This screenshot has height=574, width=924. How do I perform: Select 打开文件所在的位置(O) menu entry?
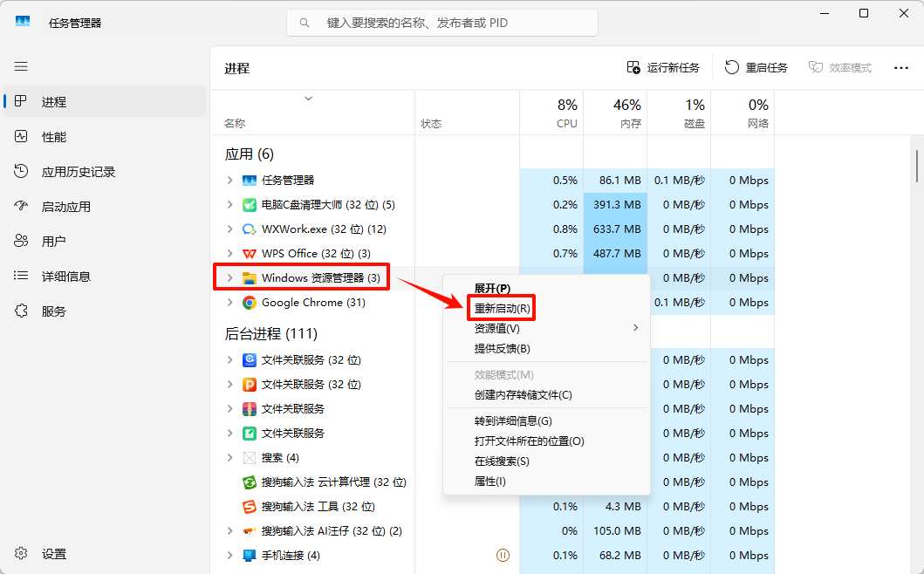click(529, 441)
